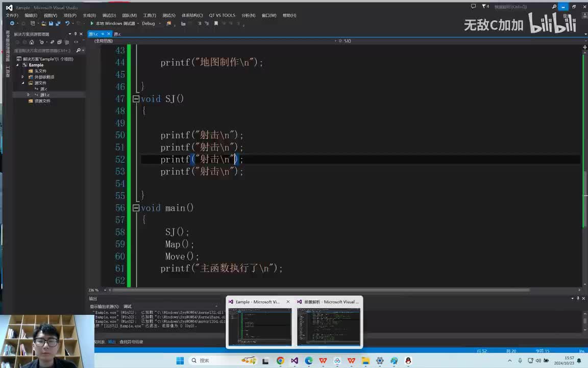Expand the 源1.c tree node arrow

pyautogui.click(x=29, y=95)
